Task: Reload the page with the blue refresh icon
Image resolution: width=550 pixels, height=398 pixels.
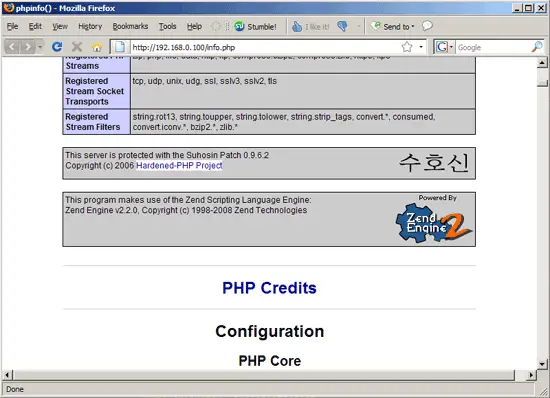Action: [x=57, y=47]
